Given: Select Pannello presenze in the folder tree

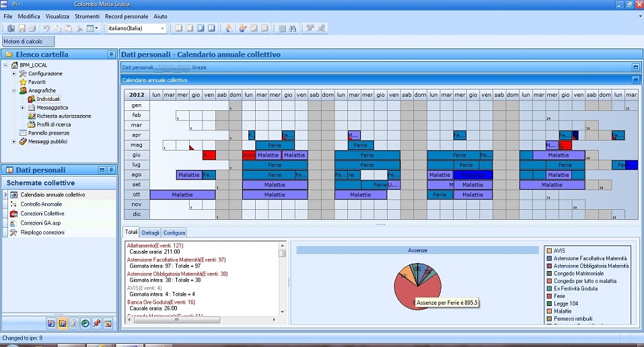Looking at the screenshot, I should pyautogui.click(x=50, y=132).
